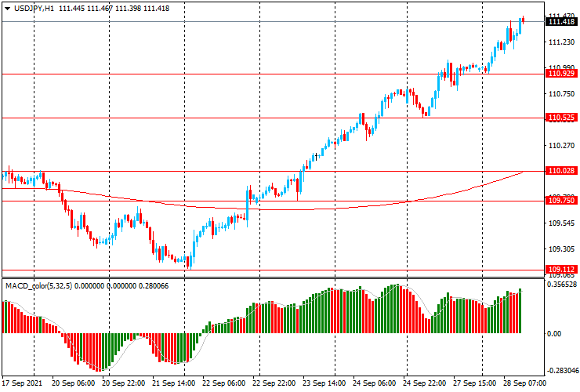Click the 24 Sep 22:00 time axis label
This screenshot has width=580, height=392.
coord(424,383)
